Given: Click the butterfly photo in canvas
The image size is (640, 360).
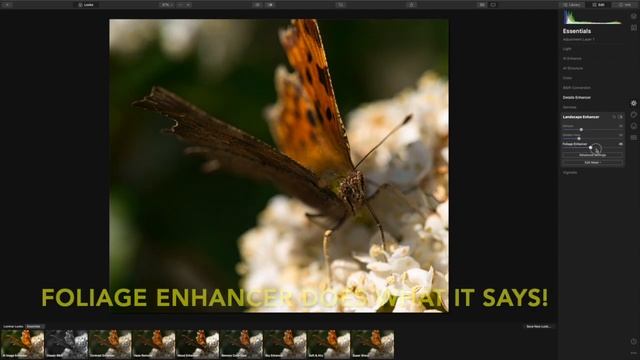Looking at the screenshot, I should tap(279, 165).
